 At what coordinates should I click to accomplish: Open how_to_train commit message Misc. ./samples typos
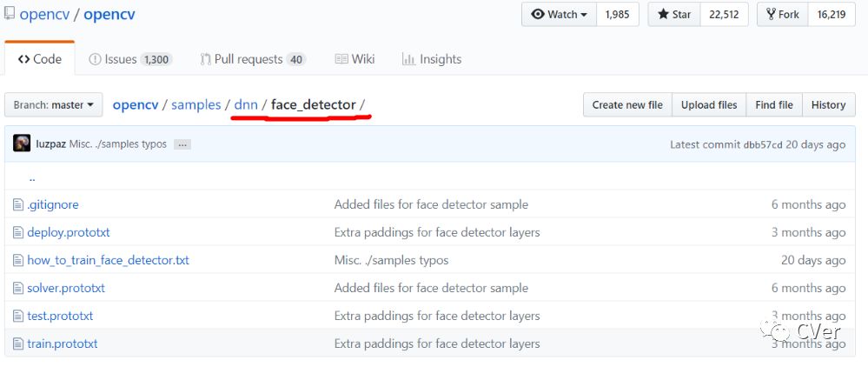[391, 260]
